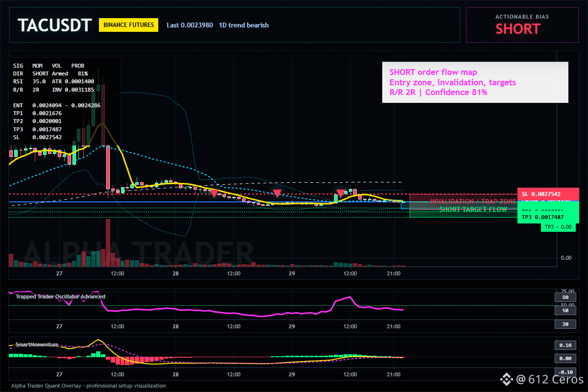Screen dimensions: 588x392
Task: Click the oscillator 50 level tag
Action: 565,311
